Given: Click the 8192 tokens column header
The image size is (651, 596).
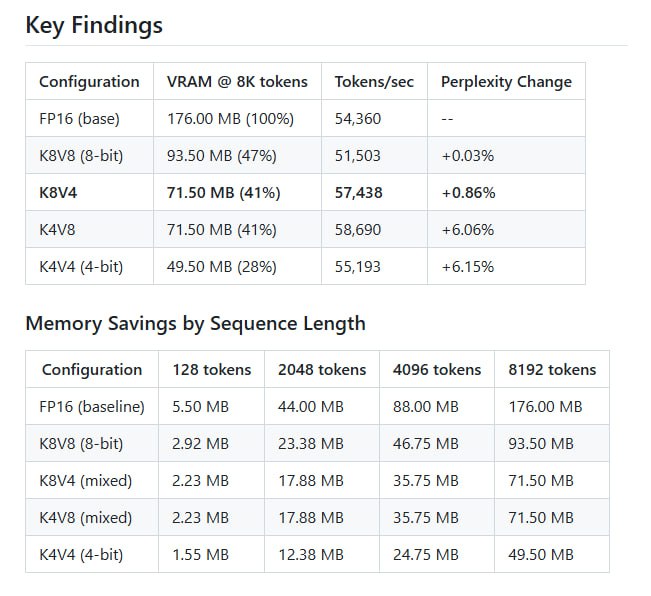Looking at the screenshot, I should pyautogui.click(x=552, y=370).
